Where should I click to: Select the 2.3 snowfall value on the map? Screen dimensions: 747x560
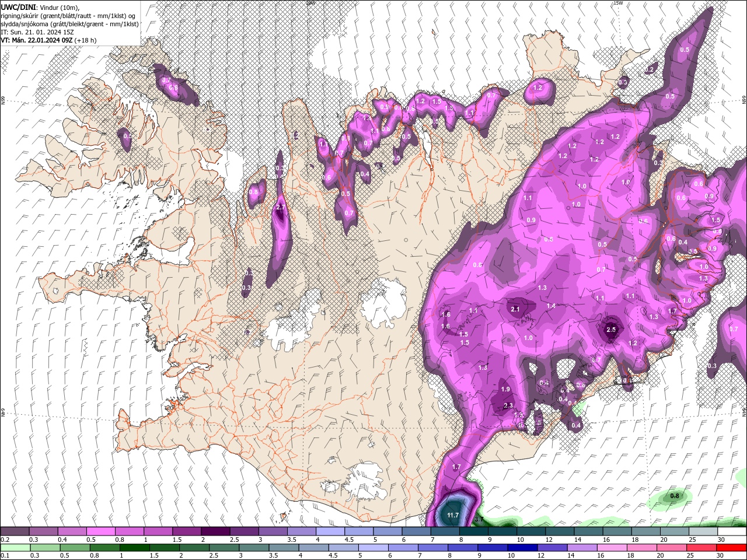[x=508, y=405]
